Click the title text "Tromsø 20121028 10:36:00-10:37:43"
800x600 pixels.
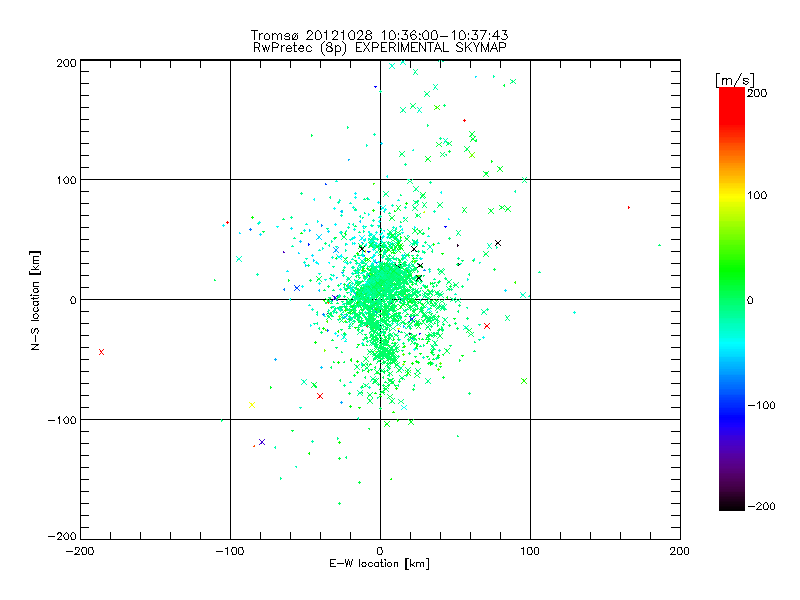pyautogui.click(x=380, y=35)
